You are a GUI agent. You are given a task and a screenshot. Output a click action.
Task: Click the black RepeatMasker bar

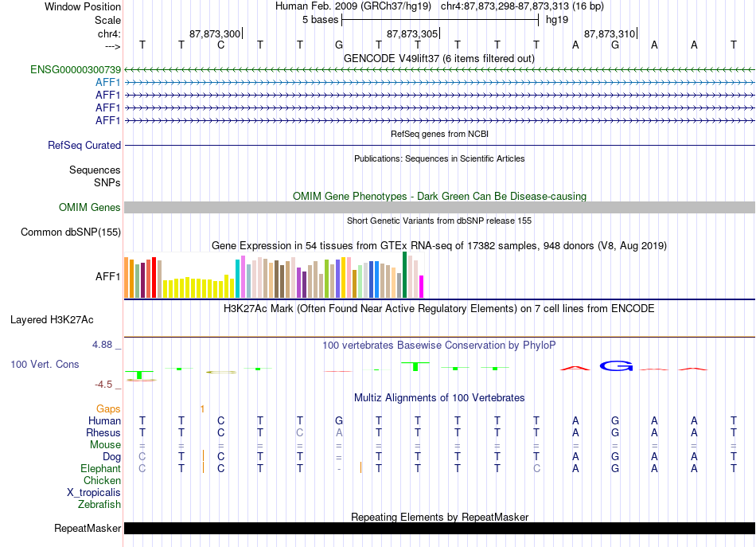tap(439, 528)
